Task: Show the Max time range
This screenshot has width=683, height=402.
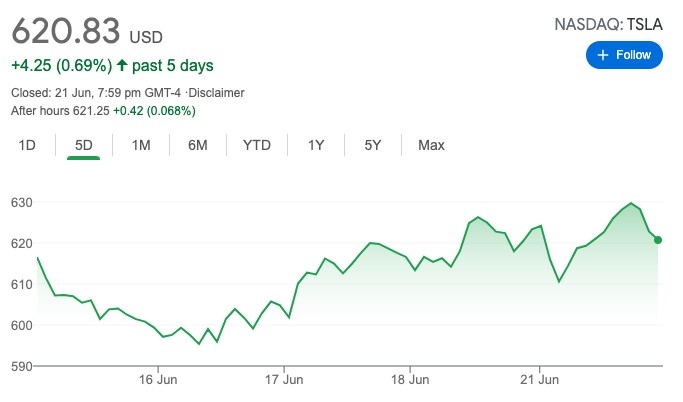Action: (431, 145)
